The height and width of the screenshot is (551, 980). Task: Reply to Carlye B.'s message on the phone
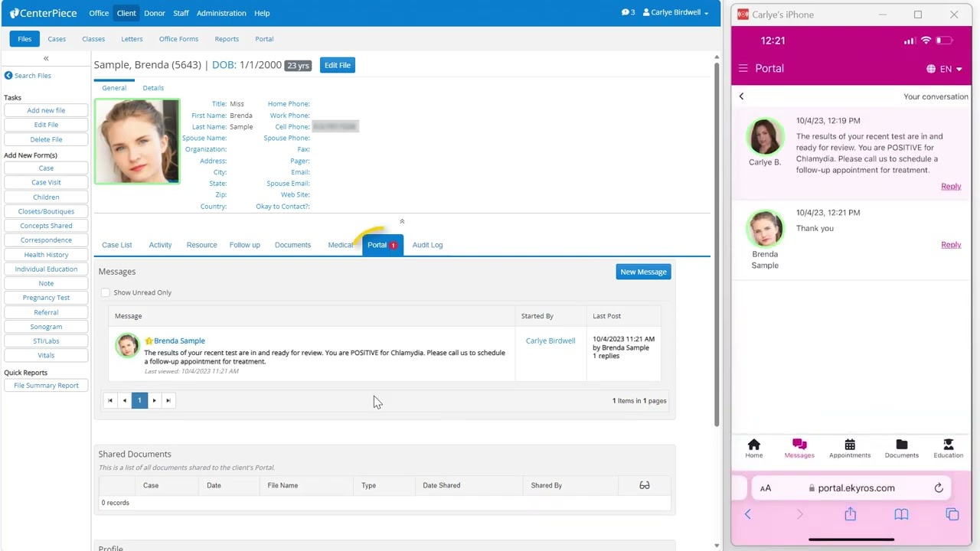pos(951,187)
